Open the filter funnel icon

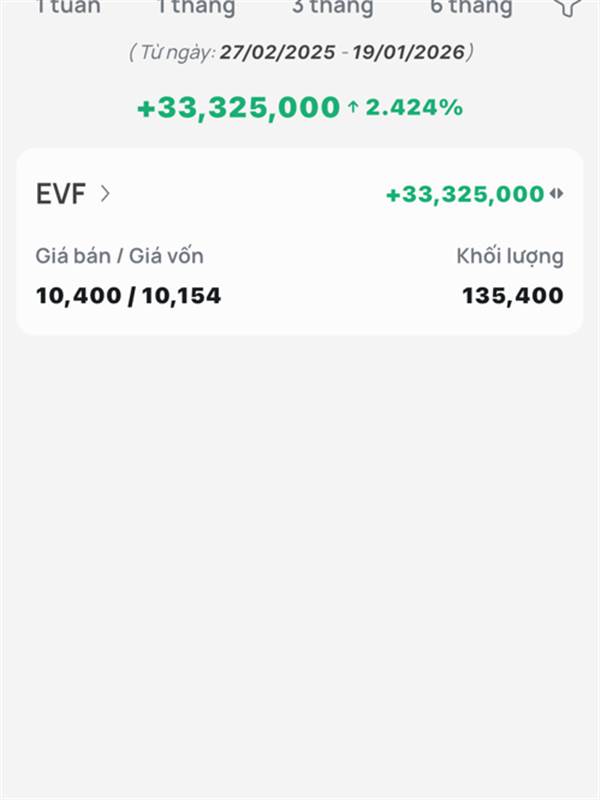[x=567, y=6]
